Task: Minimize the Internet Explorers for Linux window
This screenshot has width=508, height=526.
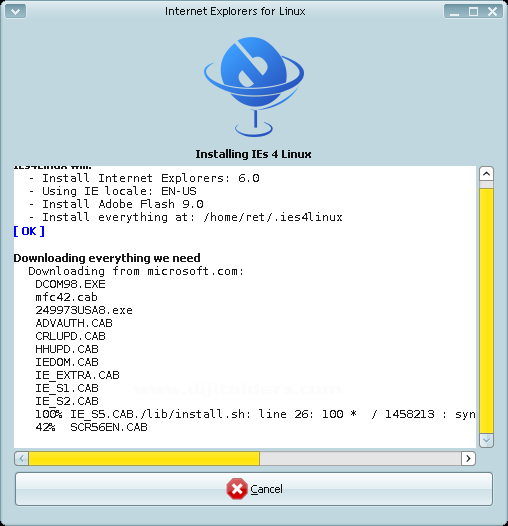Action: [454, 12]
